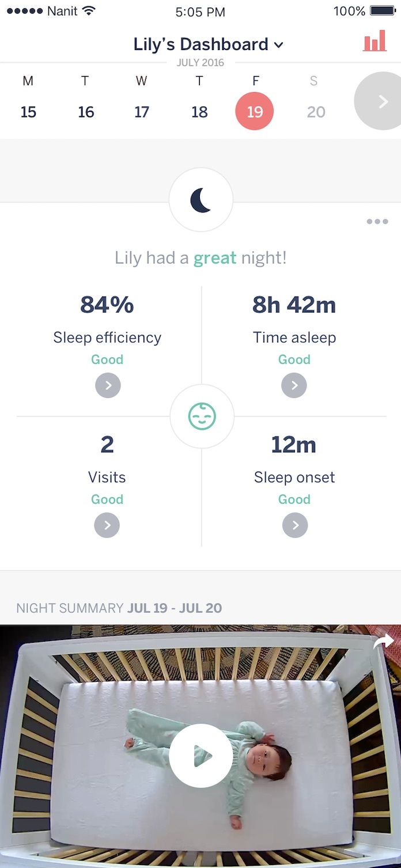The image size is (401, 868).
Task: Open Visits details arrow
Action: (107, 525)
